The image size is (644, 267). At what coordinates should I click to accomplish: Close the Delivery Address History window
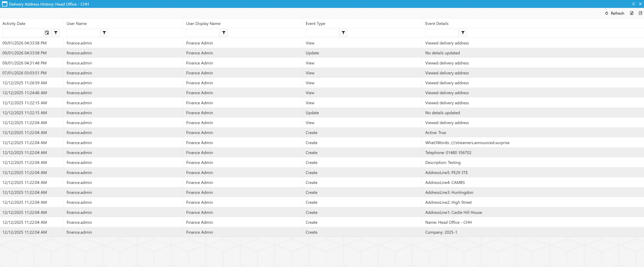coord(640,4)
